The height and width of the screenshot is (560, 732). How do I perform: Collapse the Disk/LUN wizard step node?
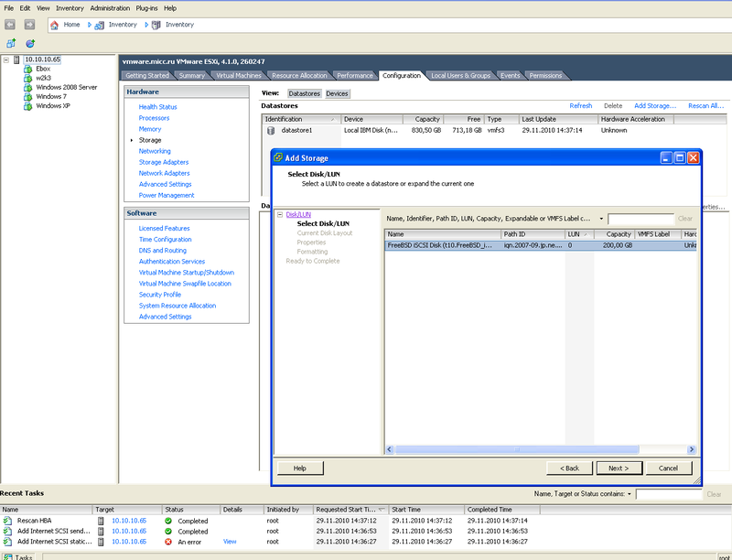tap(280, 215)
